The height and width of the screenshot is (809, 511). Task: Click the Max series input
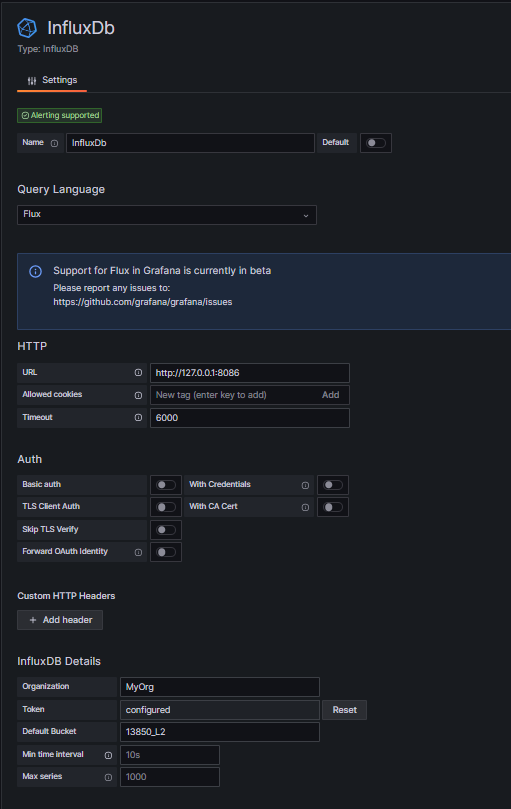(170, 777)
